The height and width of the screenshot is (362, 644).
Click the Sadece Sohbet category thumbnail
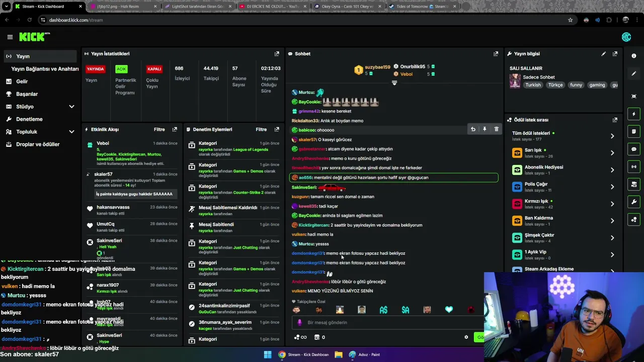(x=515, y=81)
